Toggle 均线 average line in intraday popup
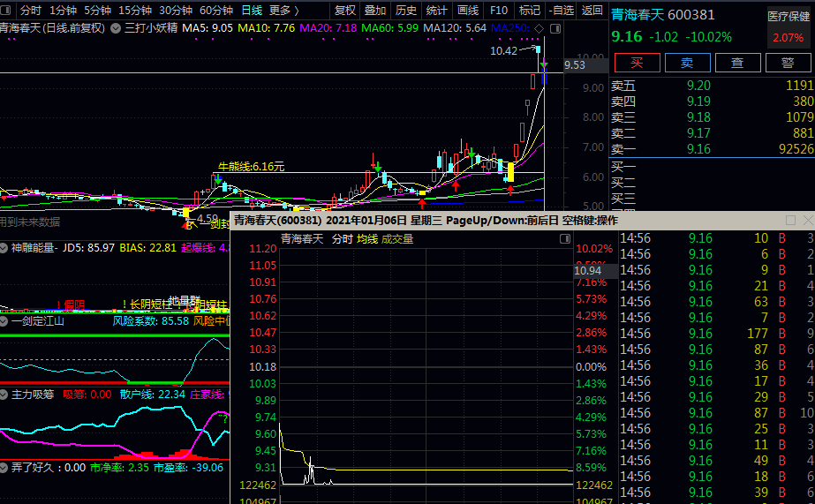 point(367,239)
